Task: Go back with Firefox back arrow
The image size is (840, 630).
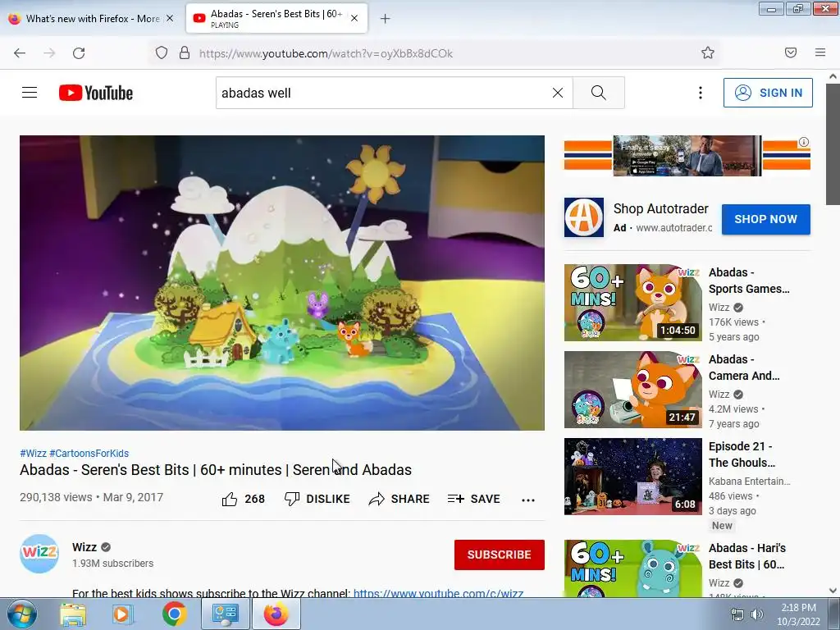Action: (20, 53)
